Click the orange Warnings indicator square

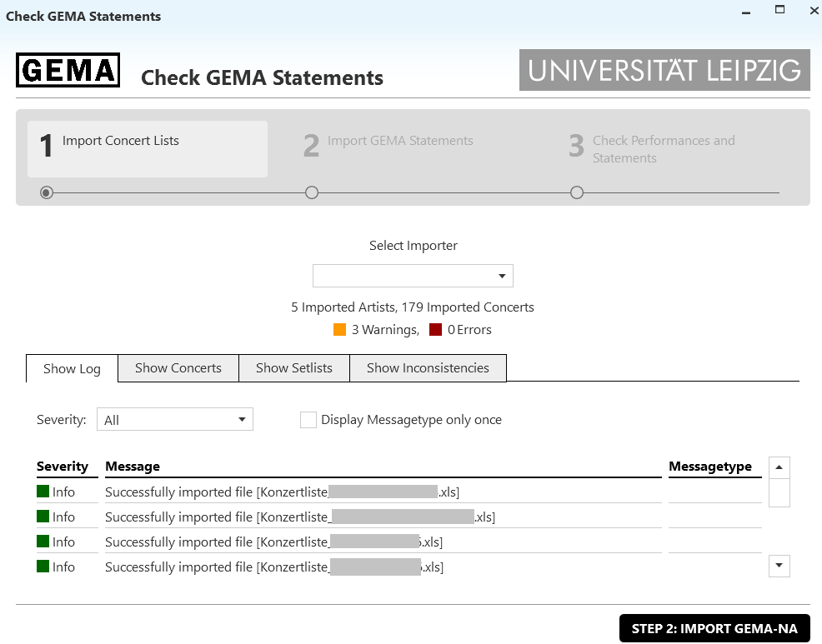[339, 330]
